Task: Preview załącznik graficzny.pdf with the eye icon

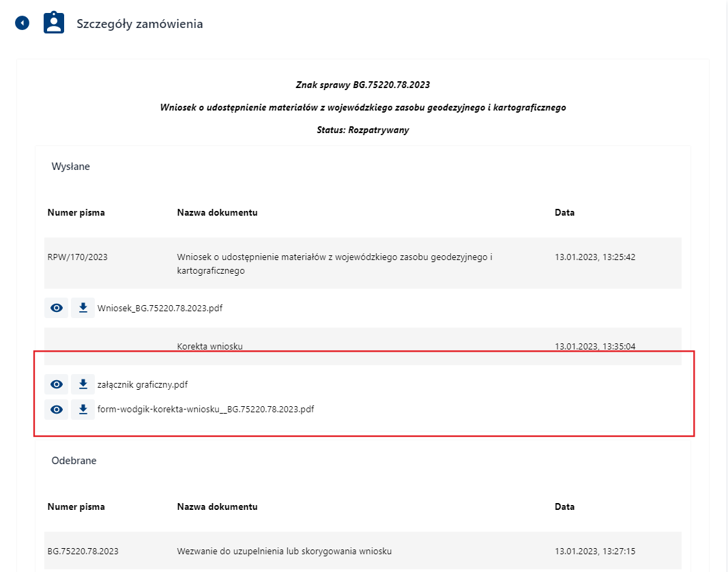Action: point(57,384)
